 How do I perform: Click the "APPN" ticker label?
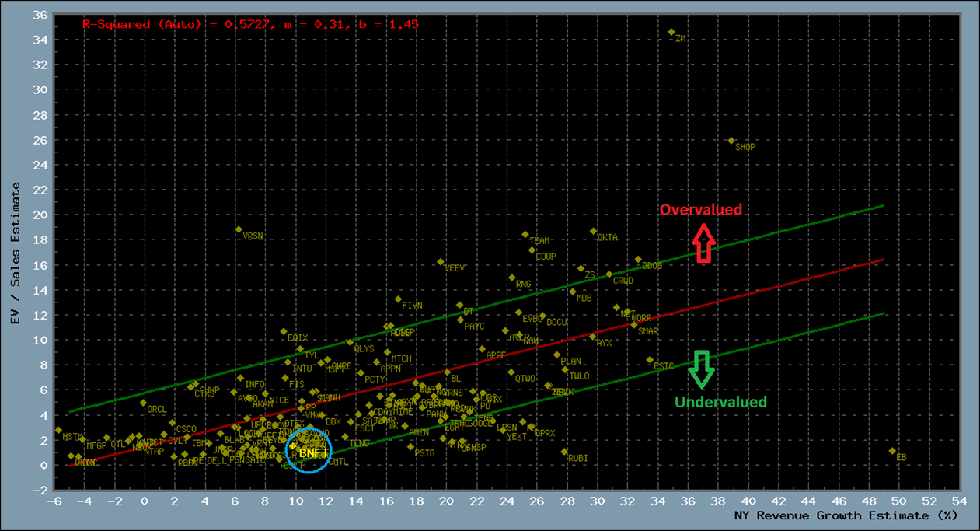tap(391, 369)
